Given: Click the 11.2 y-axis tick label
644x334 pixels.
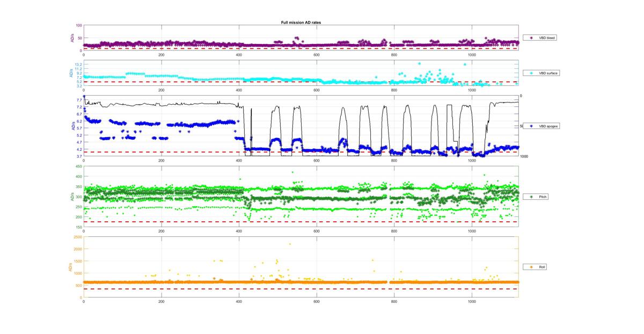Looking at the screenshot, I should (x=78, y=69).
